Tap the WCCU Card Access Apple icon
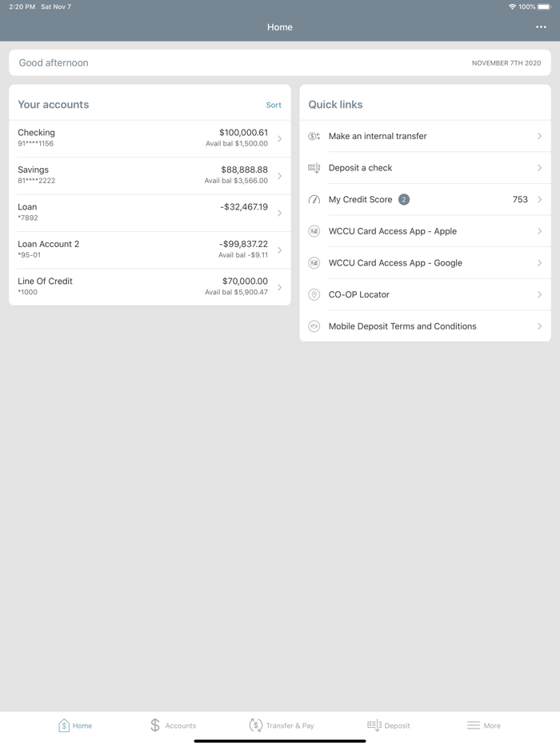Image resolution: width=560 pixels, height=747 pixels. 314,231
